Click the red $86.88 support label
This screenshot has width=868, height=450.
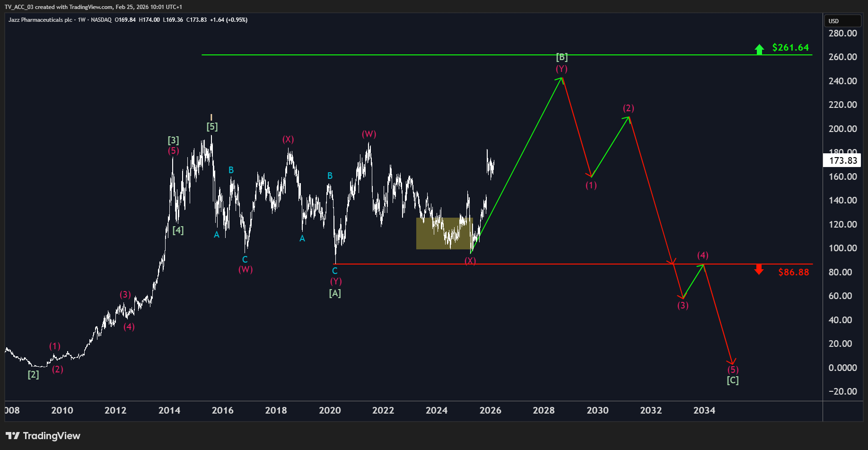(793, 272)
